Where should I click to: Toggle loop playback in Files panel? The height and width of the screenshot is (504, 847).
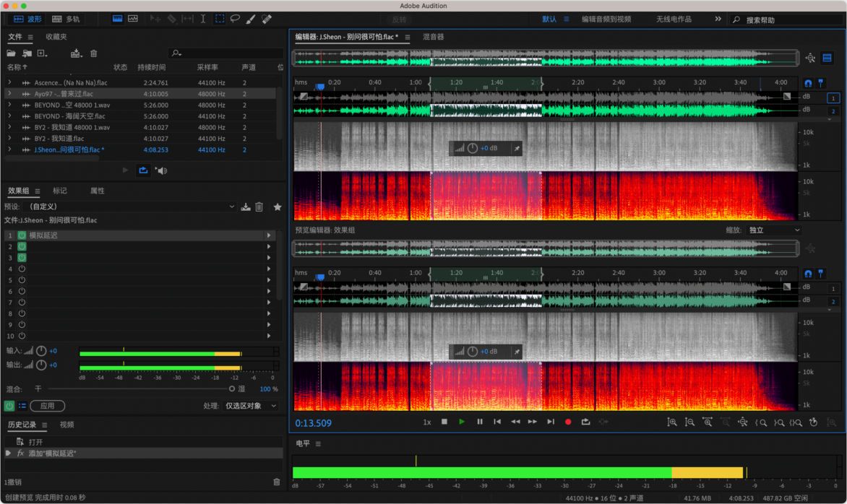(x=143, y=170)
